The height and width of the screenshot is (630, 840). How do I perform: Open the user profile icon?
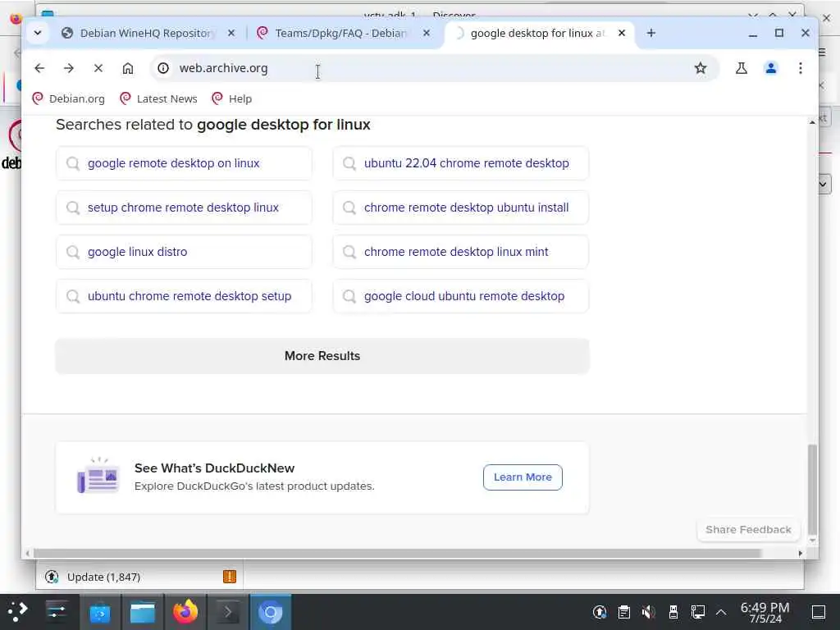771,68
